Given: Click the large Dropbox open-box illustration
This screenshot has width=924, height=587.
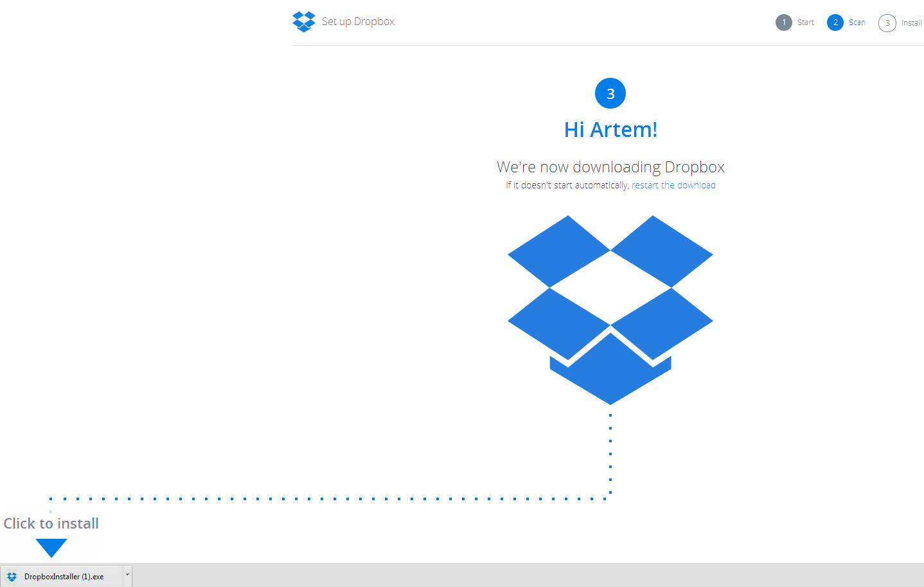Looking at the screenshot, I should [x=610, y=309].
